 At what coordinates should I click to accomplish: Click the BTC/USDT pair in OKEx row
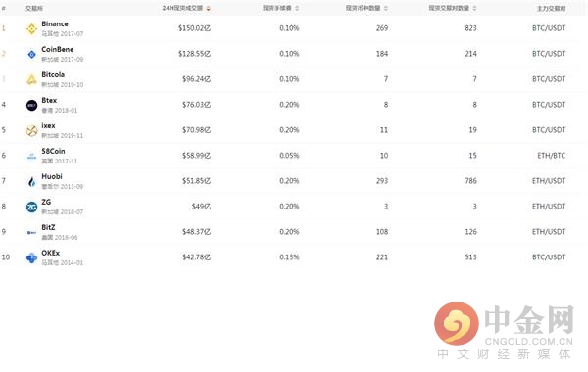click(549, 257)
